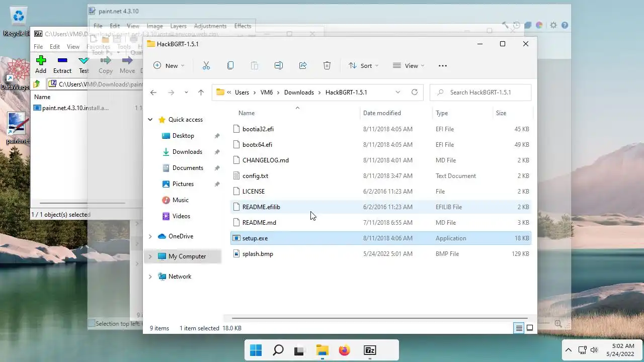Click the 7-Zip Test checkmark icon

pyautogui.click(x=84, y=60)
